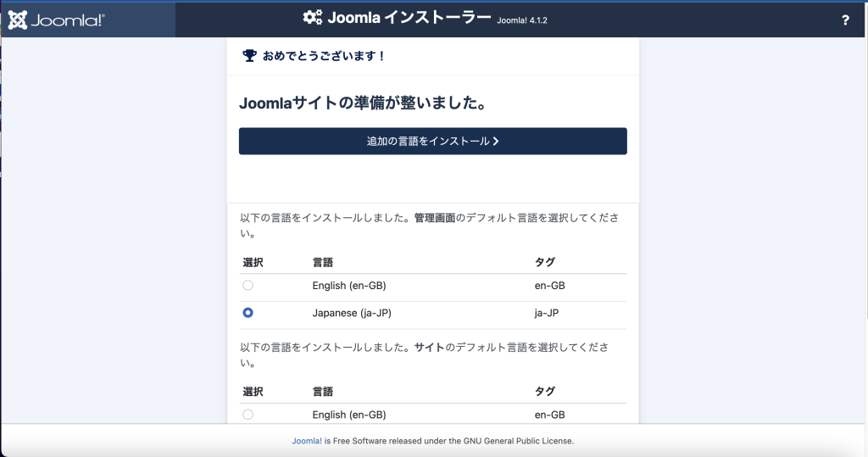Viewport: 868px width, 457px height.
Task: Select English (en-GB) radio for admin language
Action: [x=248, y=285]
